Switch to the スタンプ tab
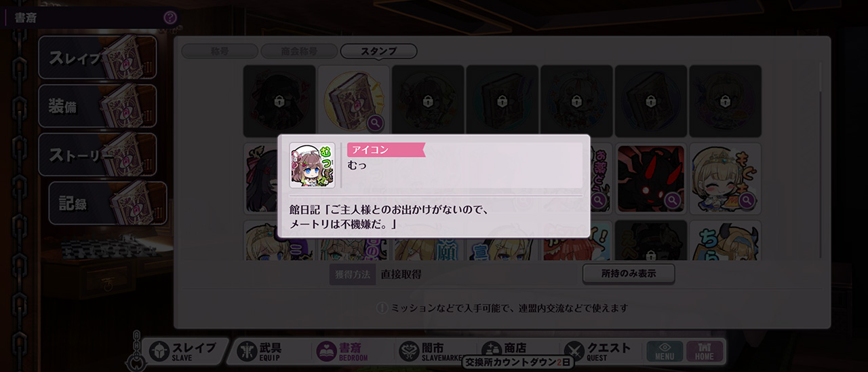 tap(378, 51)
